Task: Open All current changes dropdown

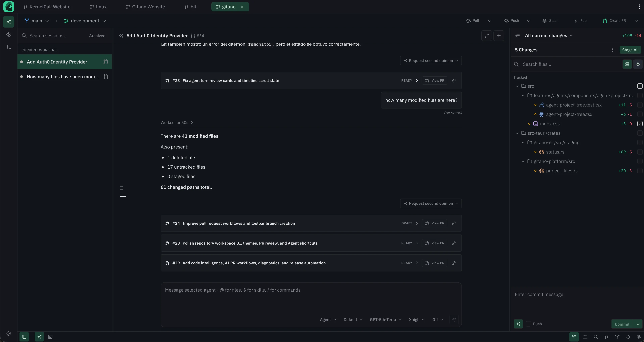Action: click(549, 35)
